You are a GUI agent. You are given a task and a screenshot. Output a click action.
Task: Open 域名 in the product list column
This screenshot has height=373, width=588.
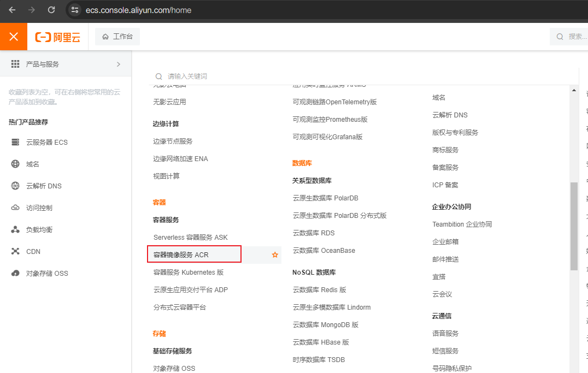(439, 97)
